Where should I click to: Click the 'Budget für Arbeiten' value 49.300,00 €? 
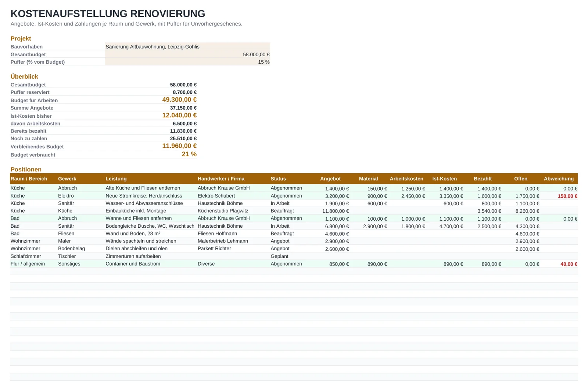(179, 100)
